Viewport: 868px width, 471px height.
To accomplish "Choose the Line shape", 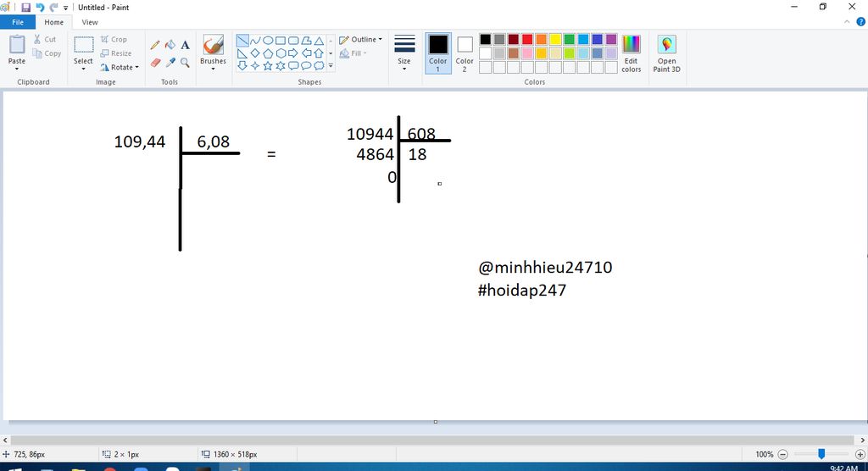I will tap(242, 41).
